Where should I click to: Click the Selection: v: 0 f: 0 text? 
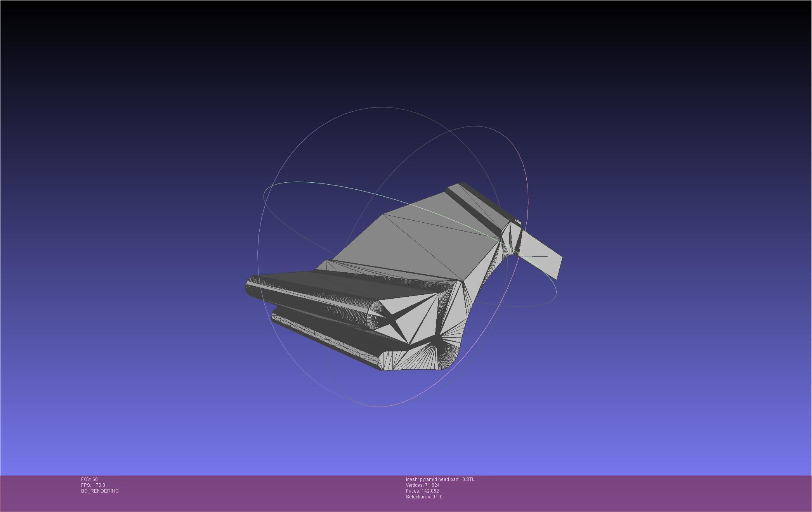coord(424,497)
